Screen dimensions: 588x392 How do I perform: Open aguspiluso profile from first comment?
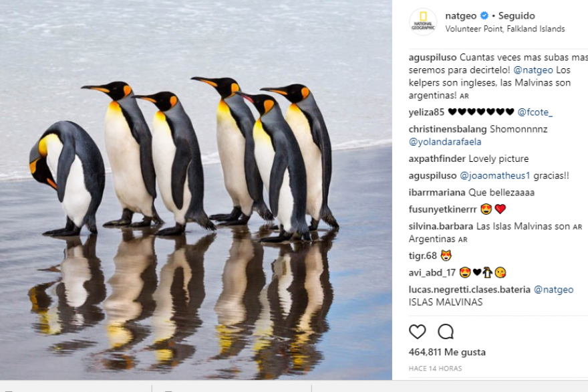pos(432,58)
